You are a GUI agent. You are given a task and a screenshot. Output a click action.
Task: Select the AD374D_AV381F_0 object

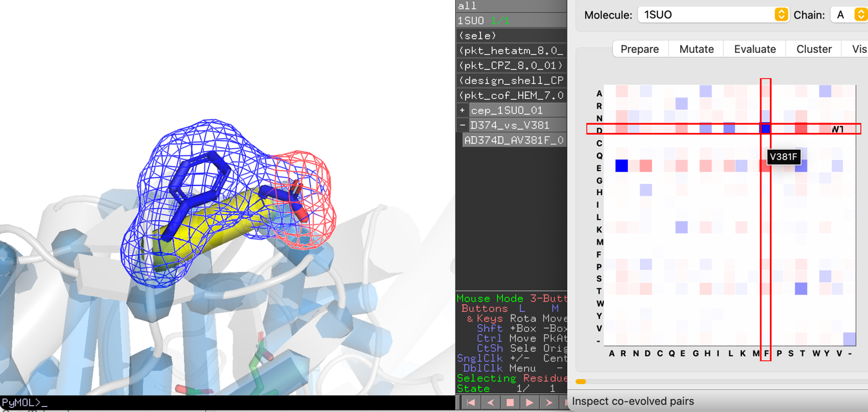point(515,140)
